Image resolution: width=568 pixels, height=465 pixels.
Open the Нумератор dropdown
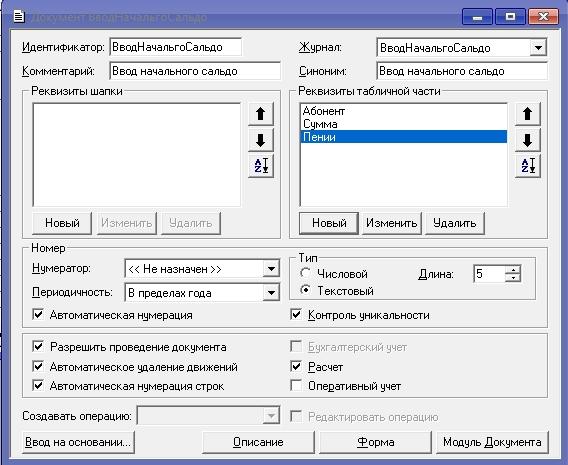point(271,269)
